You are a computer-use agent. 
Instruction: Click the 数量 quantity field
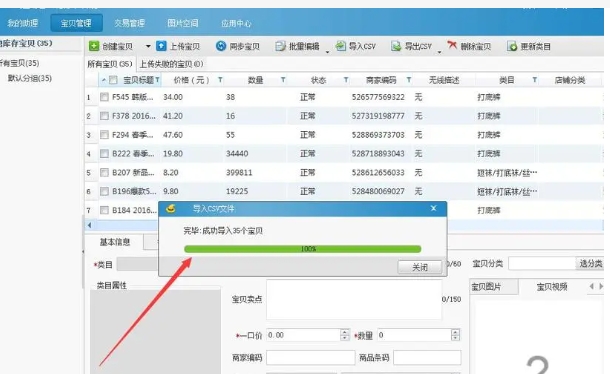point(414,335)
